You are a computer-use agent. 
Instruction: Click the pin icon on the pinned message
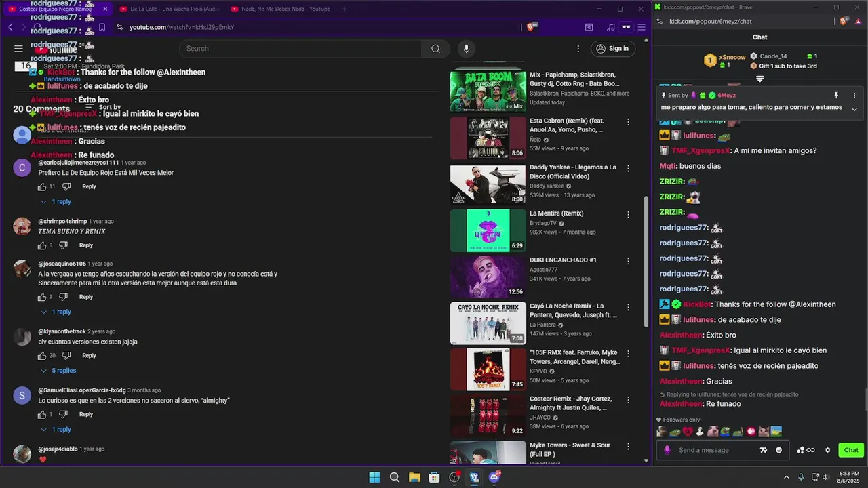[836, 96]
